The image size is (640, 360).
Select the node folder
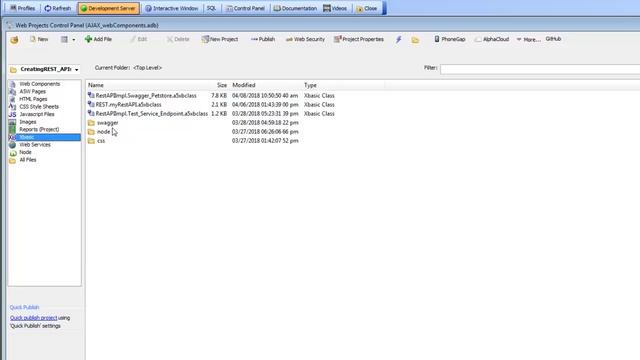104,131
